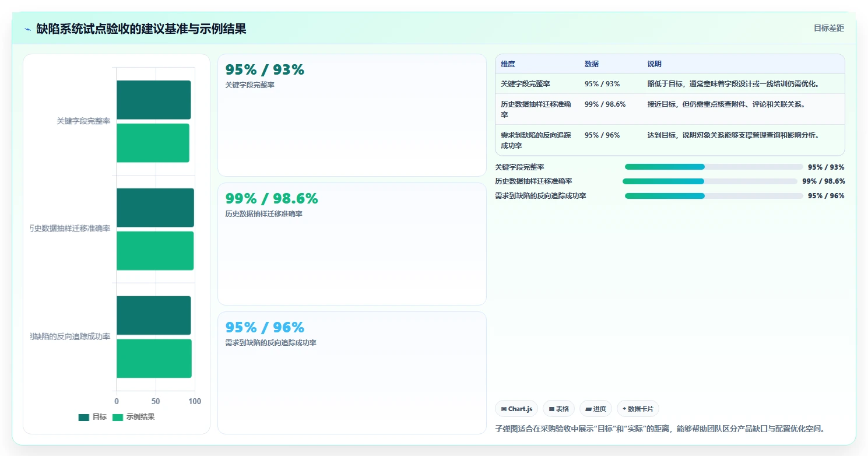
Task: Click the 进度 tag chip
Action: [x=596, y=409]
